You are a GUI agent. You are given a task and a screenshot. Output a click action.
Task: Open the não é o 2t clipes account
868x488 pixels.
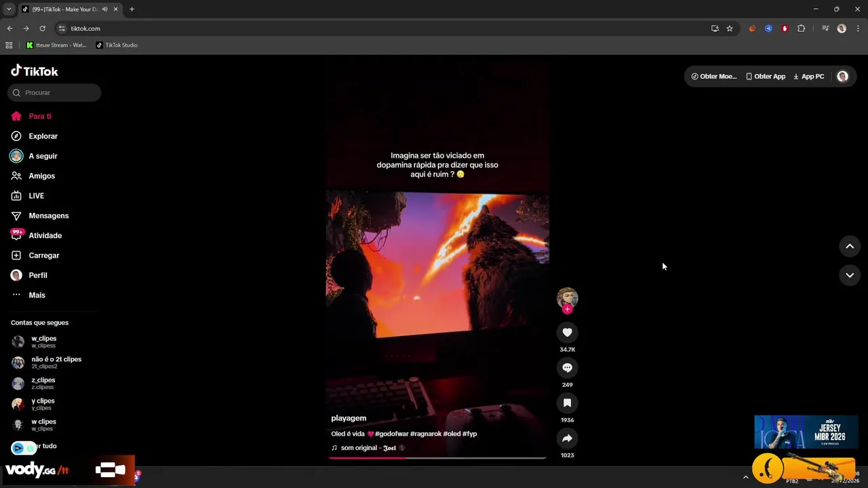[x=46, y=363]
